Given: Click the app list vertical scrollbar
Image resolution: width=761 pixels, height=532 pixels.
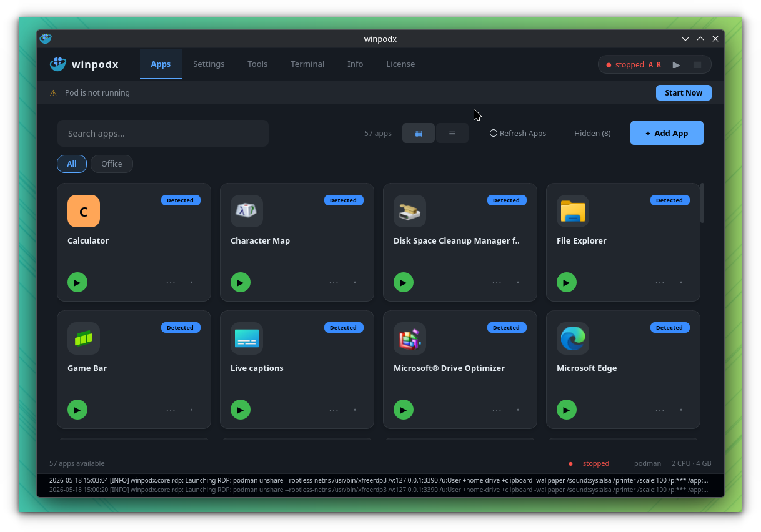Looking at the screenshot, I should 702,203.
